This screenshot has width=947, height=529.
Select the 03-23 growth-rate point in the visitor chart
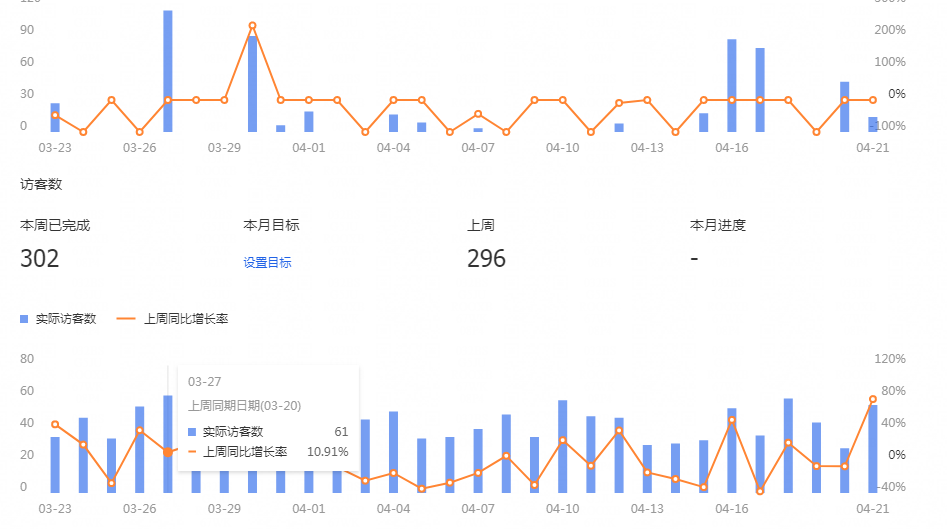coord(55,425)
